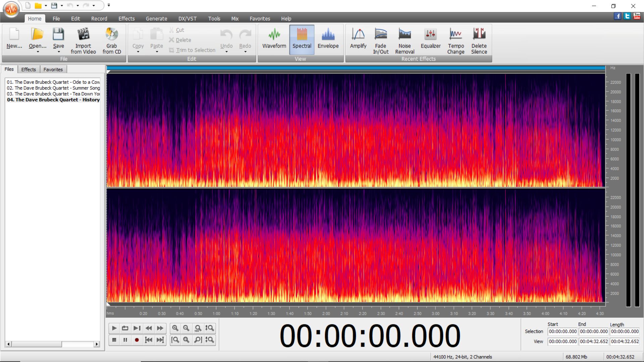The image size is (644, 362).
Task: Switch to the Favorites side panel tab
Action: [x=53, y=69]
